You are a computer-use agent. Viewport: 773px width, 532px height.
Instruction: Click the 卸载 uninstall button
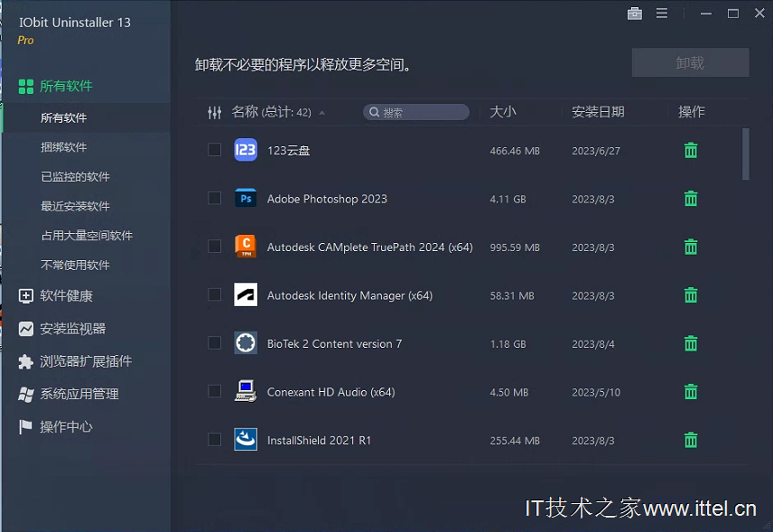690,62
